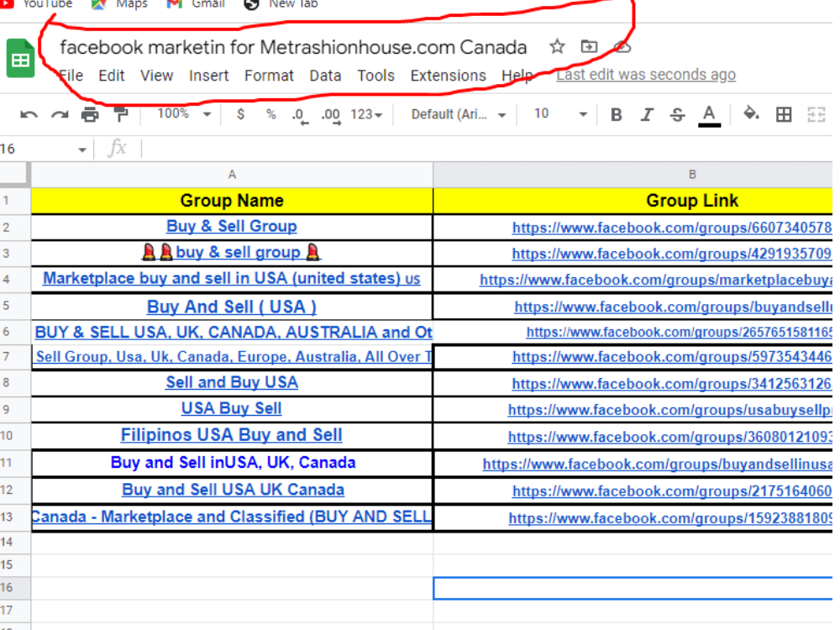This screenshot has width=840, height=630.
Task: Select the 'Group Link' header cell
Action: (633, 201)
